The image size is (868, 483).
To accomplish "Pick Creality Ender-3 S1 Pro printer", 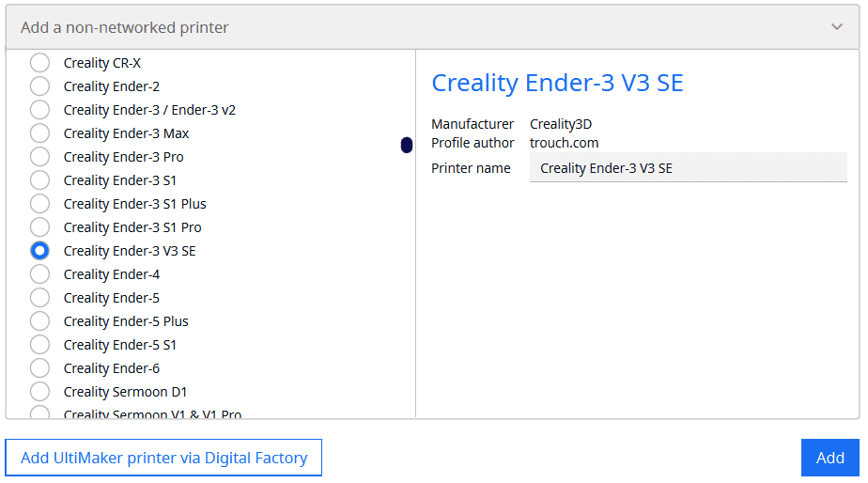I will tap(39, 227).
